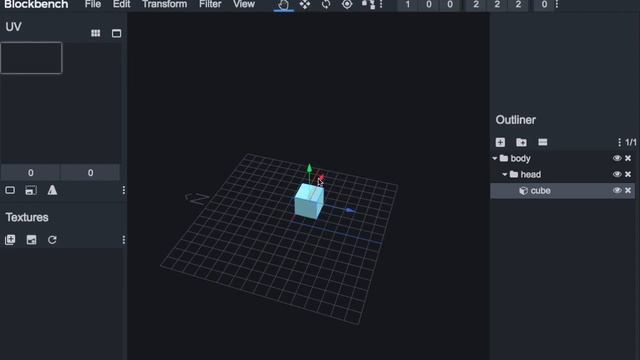Click the UV maximize rectangle icon below the fields
This screenshot has height=360, width=640.
(x=10, y=190)
